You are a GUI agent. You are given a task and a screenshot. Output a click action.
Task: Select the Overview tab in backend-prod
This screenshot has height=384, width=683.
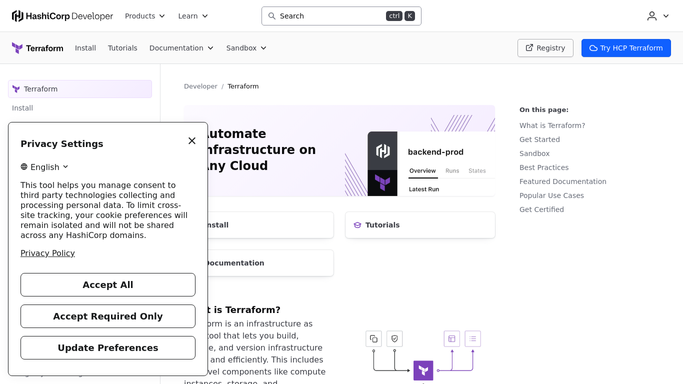pyautogui.click(x=423, y=171)
